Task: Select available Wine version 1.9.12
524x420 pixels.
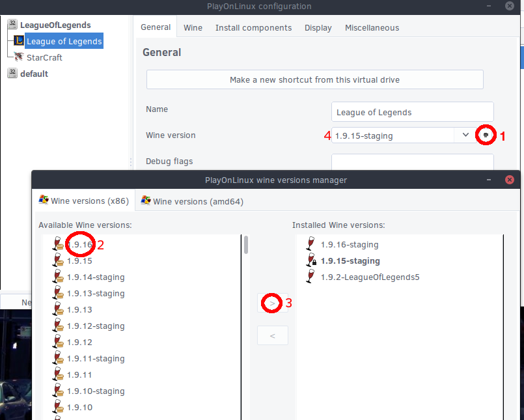Action: (79, 342)
